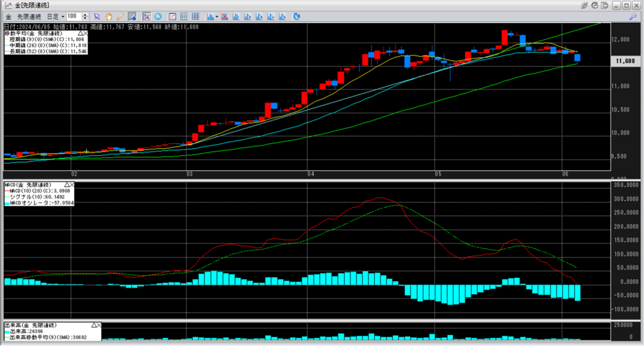Click the 金 symbol label in toolbar

[8, 16]
